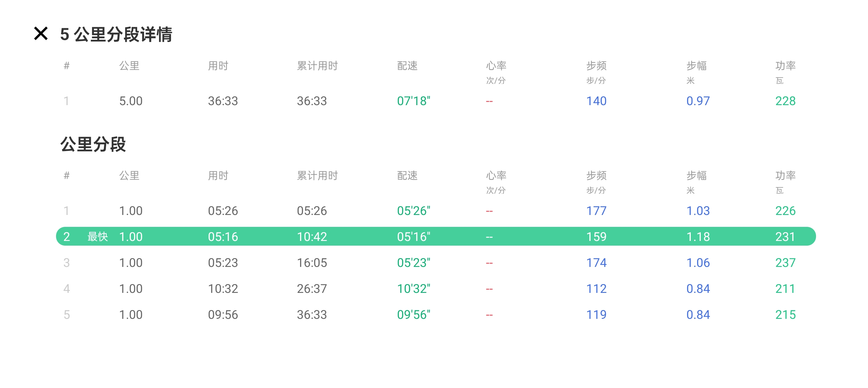
Task: Click the 09:56 split time in row 5
Action: 223,314
